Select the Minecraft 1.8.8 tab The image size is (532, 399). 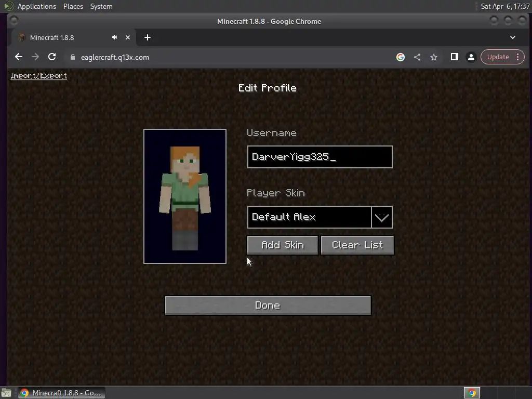(74, 37)
